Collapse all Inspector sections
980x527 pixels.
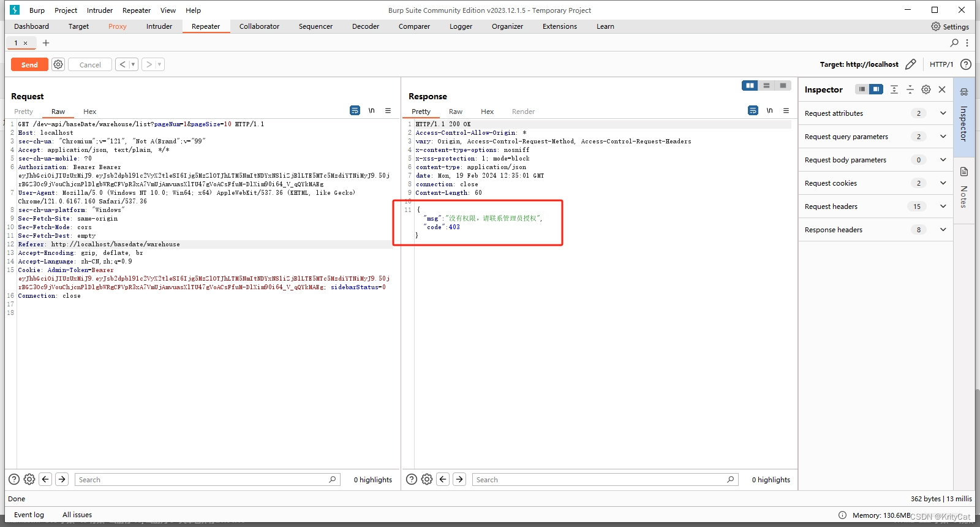pyautogui.click(x=910, y=89)
